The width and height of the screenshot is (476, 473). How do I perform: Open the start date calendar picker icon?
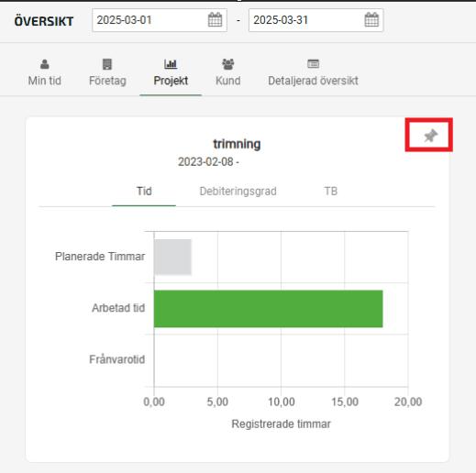215,20
